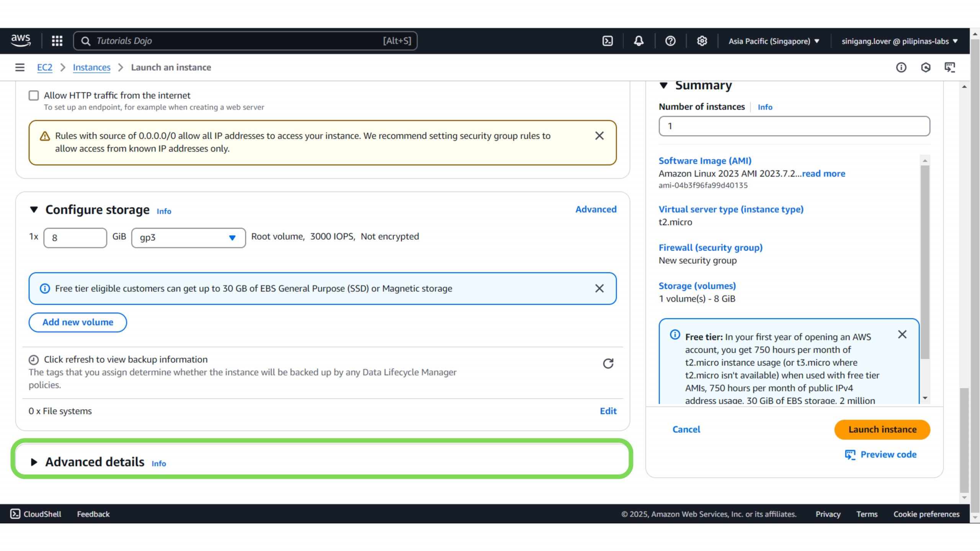980x551 pixels.
Task: Dismiss the 0.0.0.0/0 security warning
Action: tap(599, 136)
